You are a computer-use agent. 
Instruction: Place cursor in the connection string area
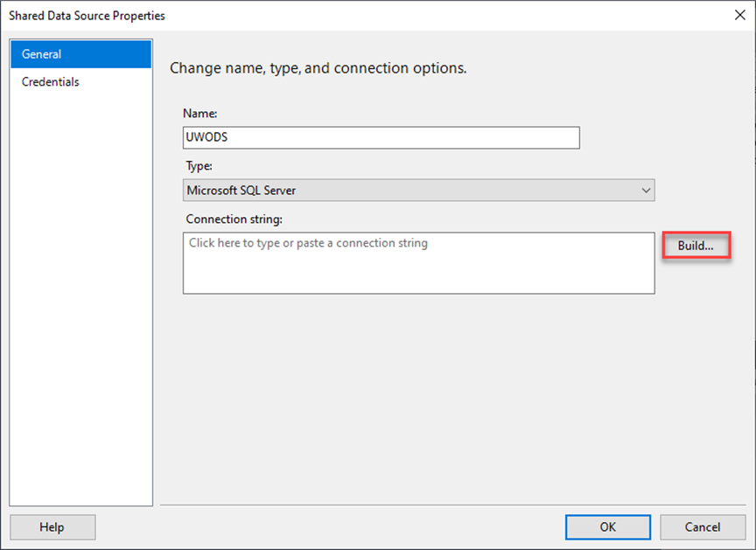[417, 262]
